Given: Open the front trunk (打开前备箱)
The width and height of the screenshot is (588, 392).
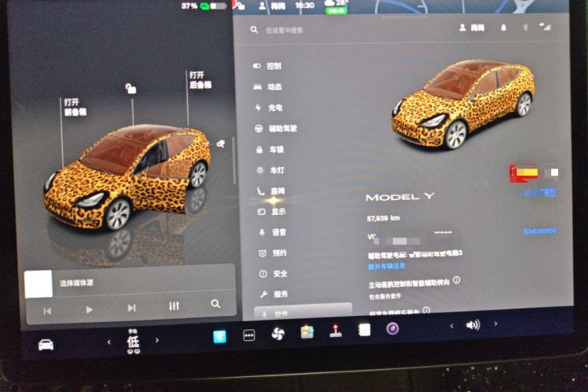Looking at the screenshot, I should point(75,107).
